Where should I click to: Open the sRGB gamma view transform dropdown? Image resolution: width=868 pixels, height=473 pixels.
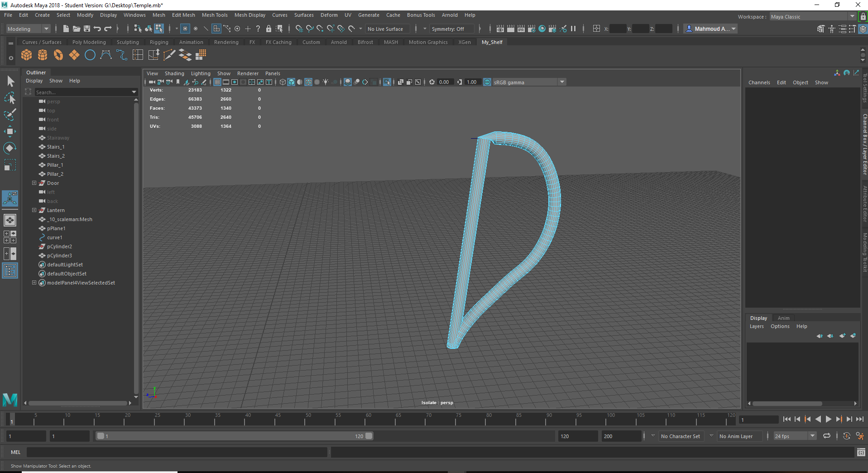[529, 82]
